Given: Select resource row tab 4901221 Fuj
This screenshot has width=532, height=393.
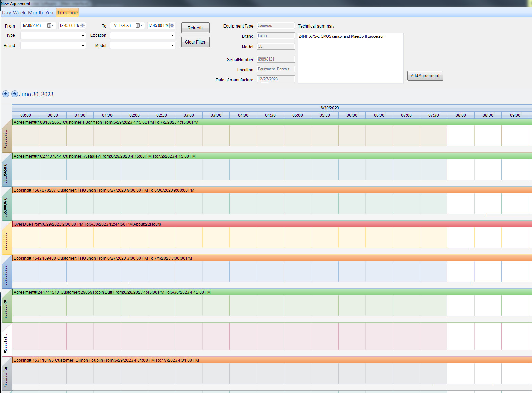Looking at the screenshot, I should (x=6, y=374).
